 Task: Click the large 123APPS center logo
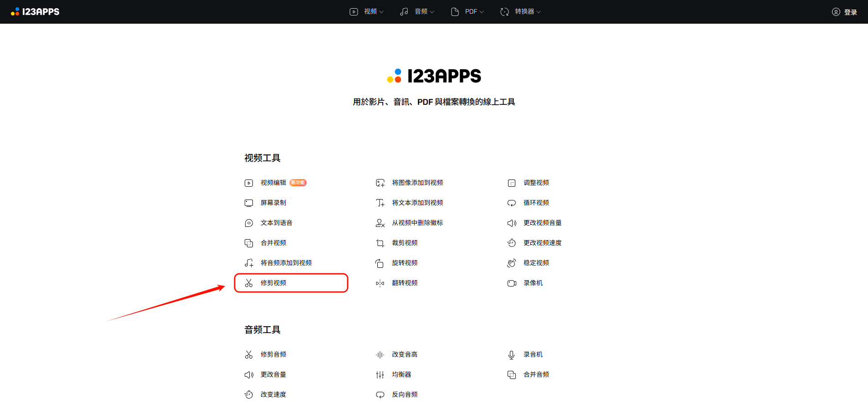(x=434, y=76)
